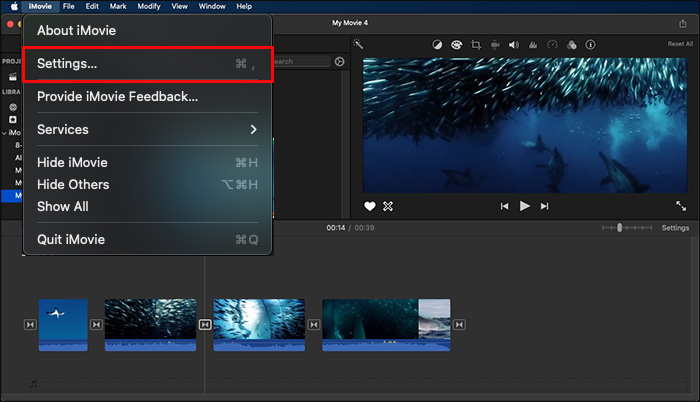Click the magic wand auto-enhance icon

pos(358,45)
